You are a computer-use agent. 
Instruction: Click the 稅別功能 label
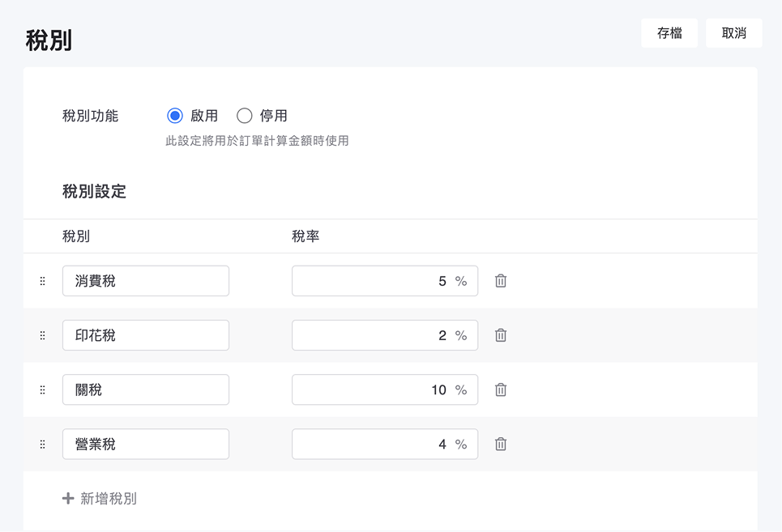pos(90,116)
